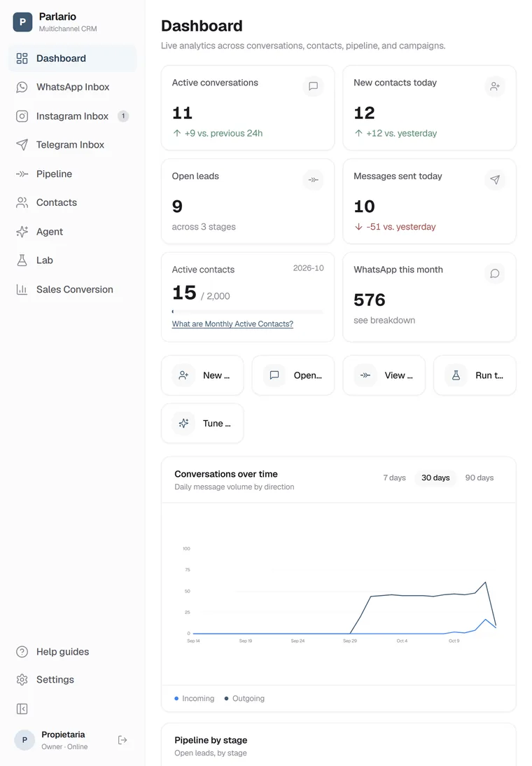
Task: Open the Dashboard menu item
Action: point(72,59)
